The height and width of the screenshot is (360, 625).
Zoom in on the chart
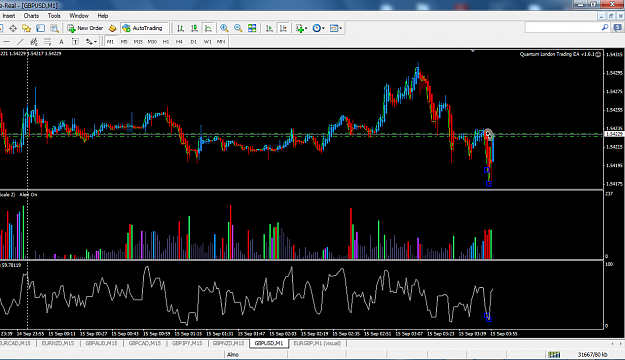coord(224,28)
